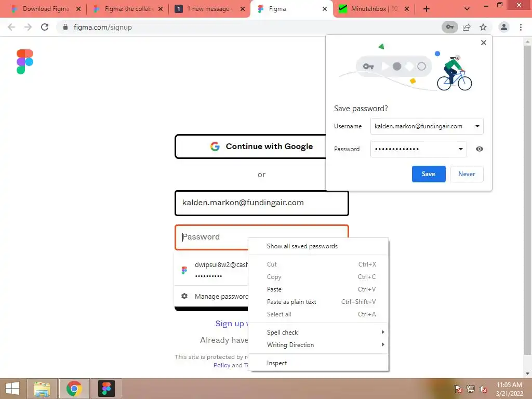Open the Windows Start menu
Image resolution: width=532 pixels, height=399 pixels.
pyautogui.click(x=12, y=389)
